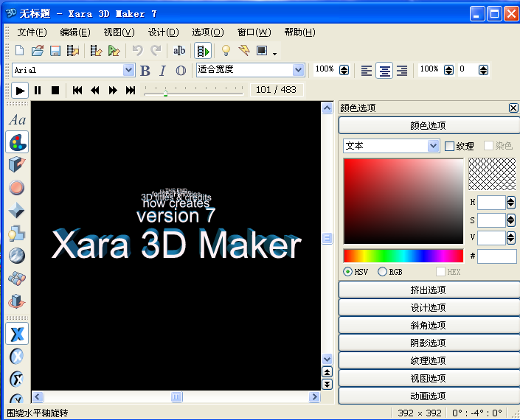Click the lightning bolt icon in toolbar
The image size is (520, 420).
(x=244, y=51)
